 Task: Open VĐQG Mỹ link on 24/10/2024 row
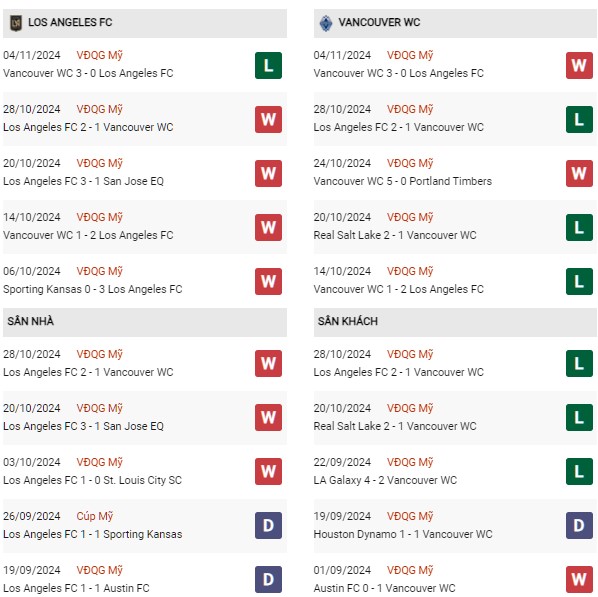tap(410, 163)
